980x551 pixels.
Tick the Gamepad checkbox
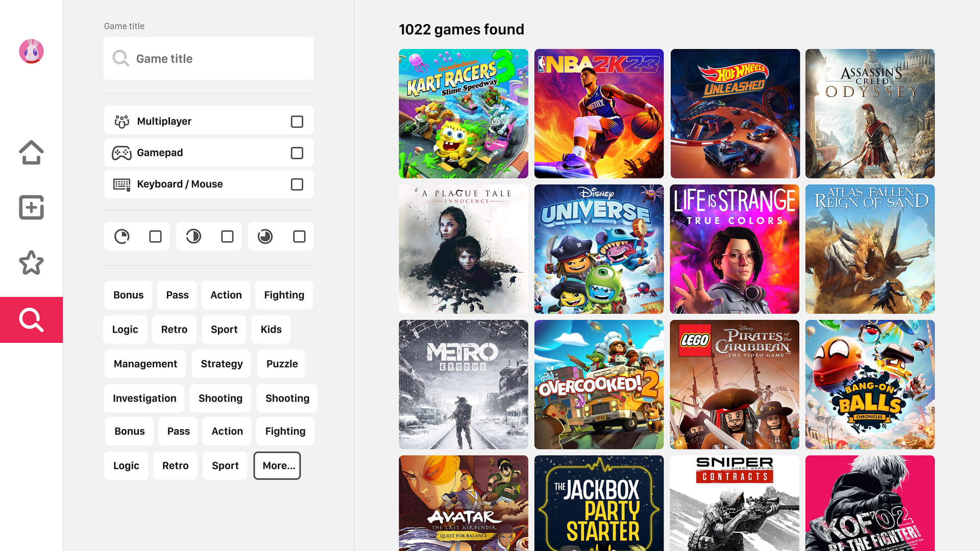pos(297,153)
